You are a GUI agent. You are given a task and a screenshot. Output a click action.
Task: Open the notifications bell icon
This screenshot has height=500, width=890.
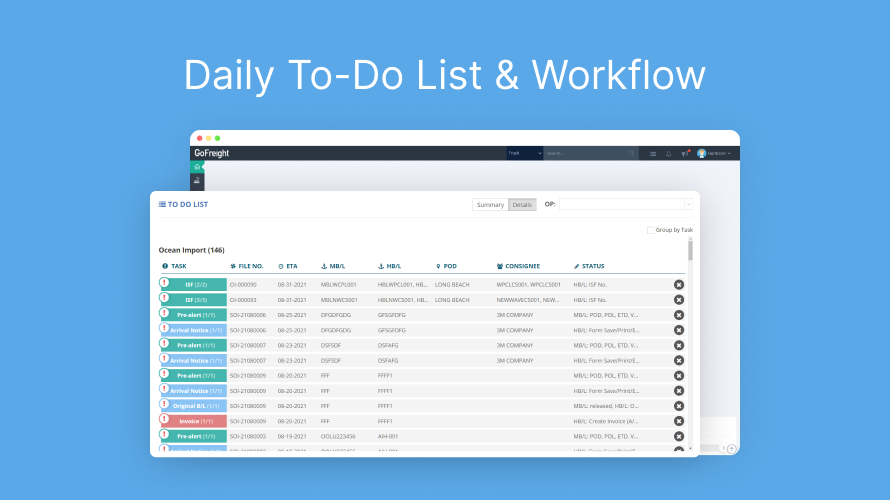669,154
